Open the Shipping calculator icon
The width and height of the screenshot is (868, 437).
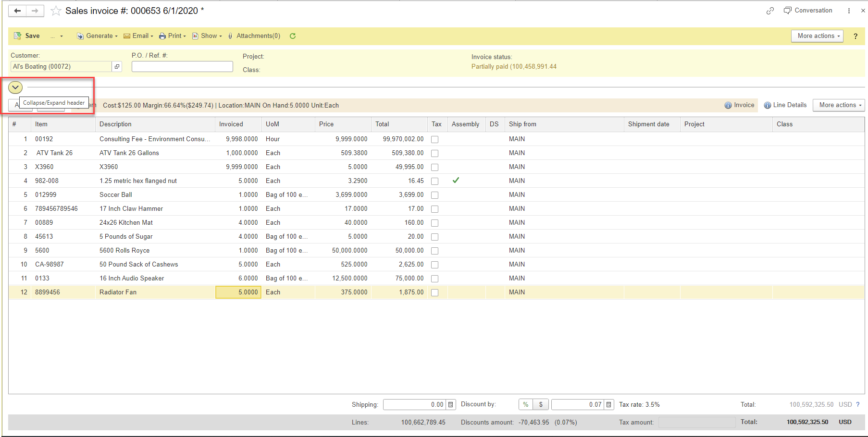[451, 405]
